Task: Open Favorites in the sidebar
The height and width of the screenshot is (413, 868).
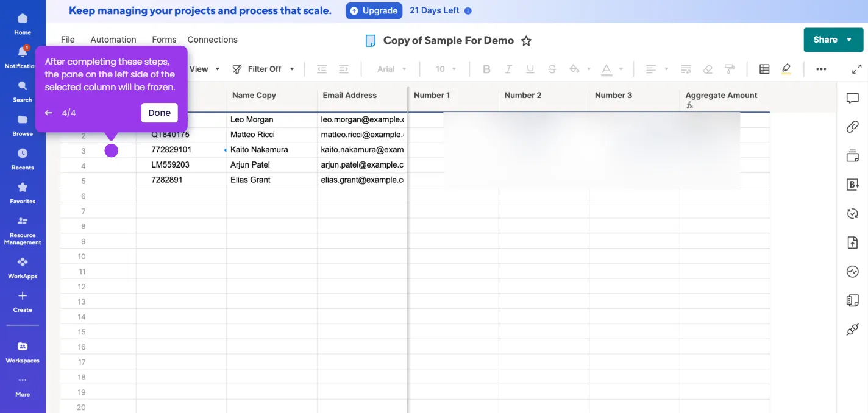Action: 23,192
